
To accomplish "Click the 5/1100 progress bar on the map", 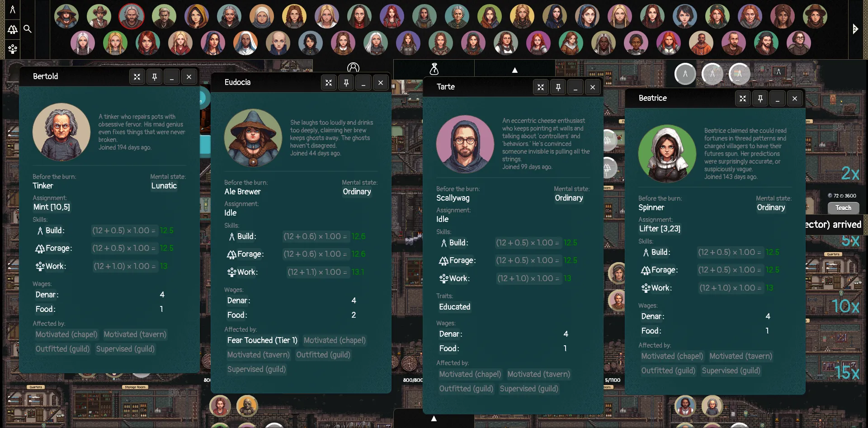I will (x=613, y=380).
